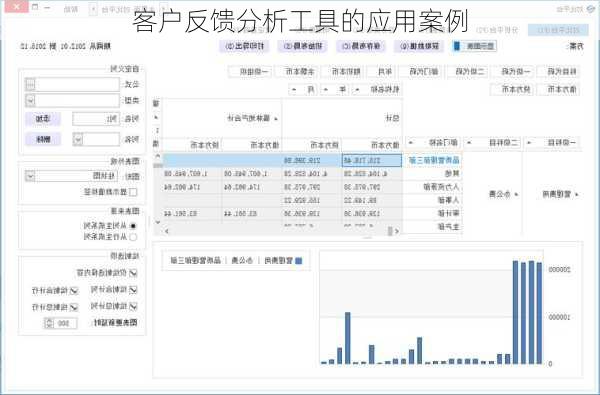Select the 余额本币 field chip
Viewport: 600px width, 395px height.
click(x=296, y=71)
